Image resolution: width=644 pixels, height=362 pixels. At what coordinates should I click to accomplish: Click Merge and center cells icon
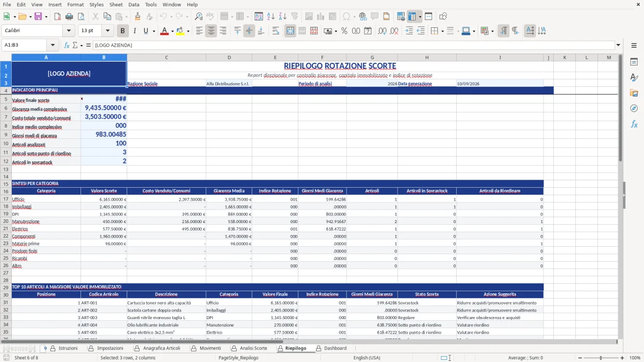click(x=290, y=31)
